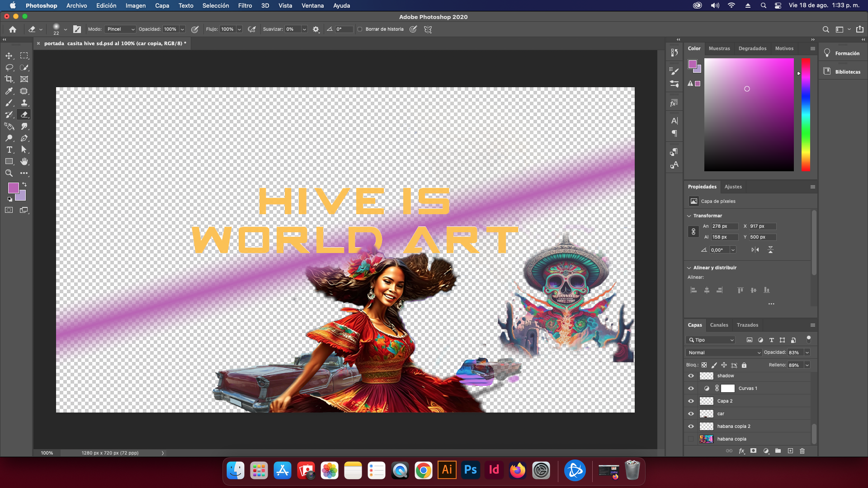Open brush settings gear icon
Viewport: 868px width, 488px height.
click(316, 29)
